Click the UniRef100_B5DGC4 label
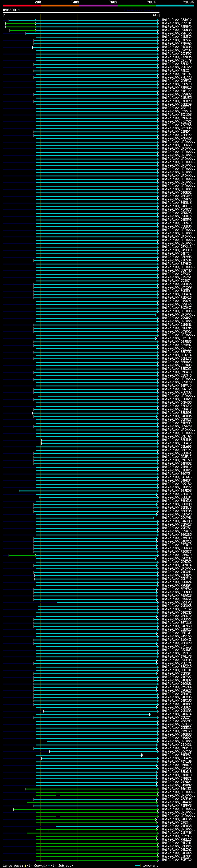The height and width of the screenshot is (868, 197). [x=177, y=118]
